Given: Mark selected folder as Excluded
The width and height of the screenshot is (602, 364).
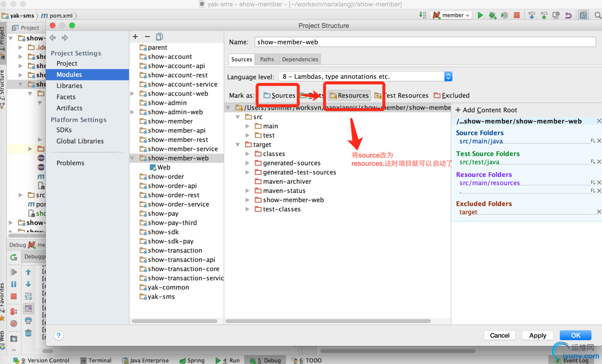Looking at the screenshot, I should pyautogui.click(x=451, y=95).
